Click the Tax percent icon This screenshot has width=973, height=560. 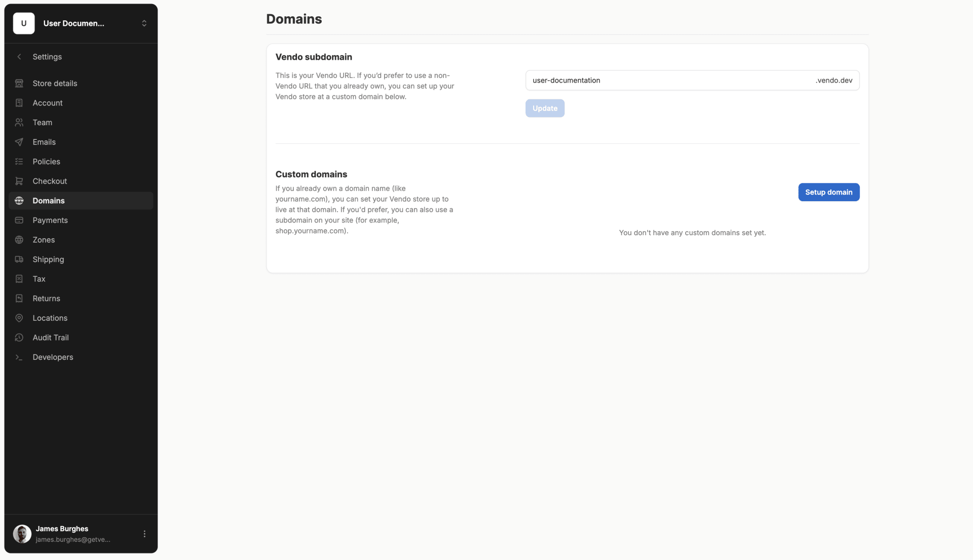pyautogui.click(x=19, y=279)
